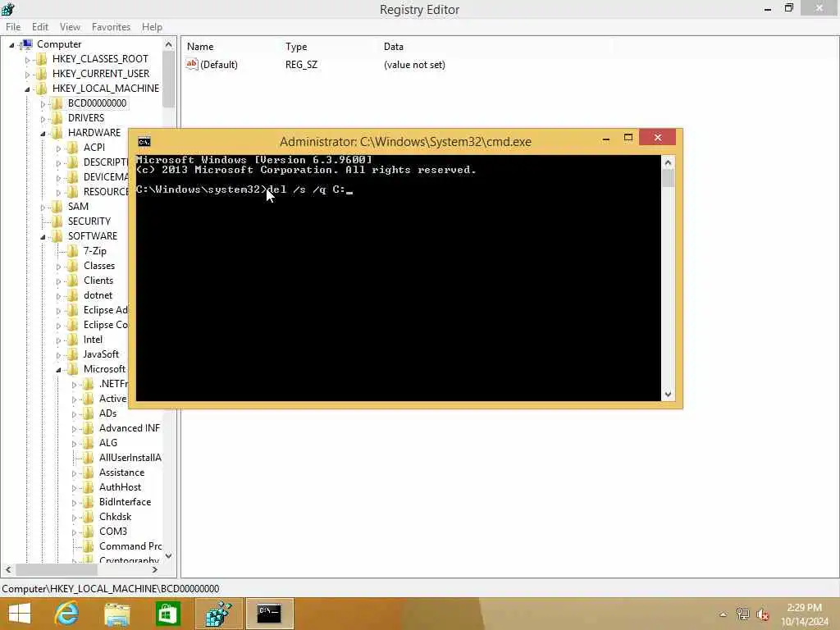Open File Explorer from taskbar
840x630 pixels.
116,614
